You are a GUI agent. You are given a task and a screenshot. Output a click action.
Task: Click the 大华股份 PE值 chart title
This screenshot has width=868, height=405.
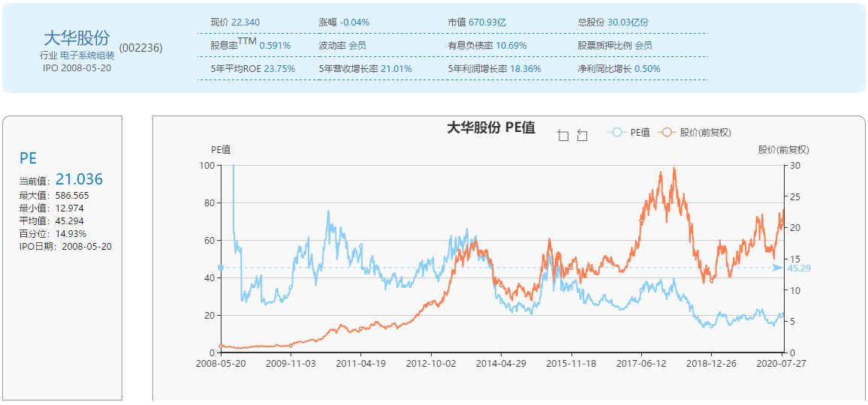tap(490, 128)
